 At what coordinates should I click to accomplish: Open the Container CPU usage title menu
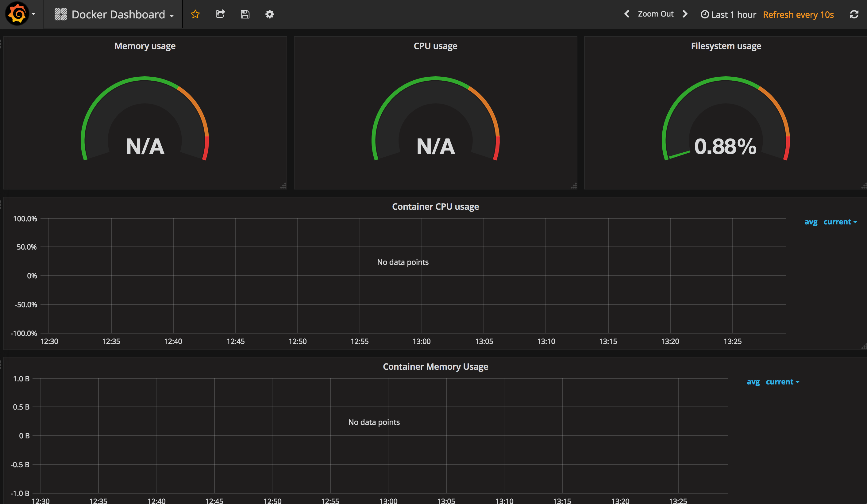pos(435,206)
